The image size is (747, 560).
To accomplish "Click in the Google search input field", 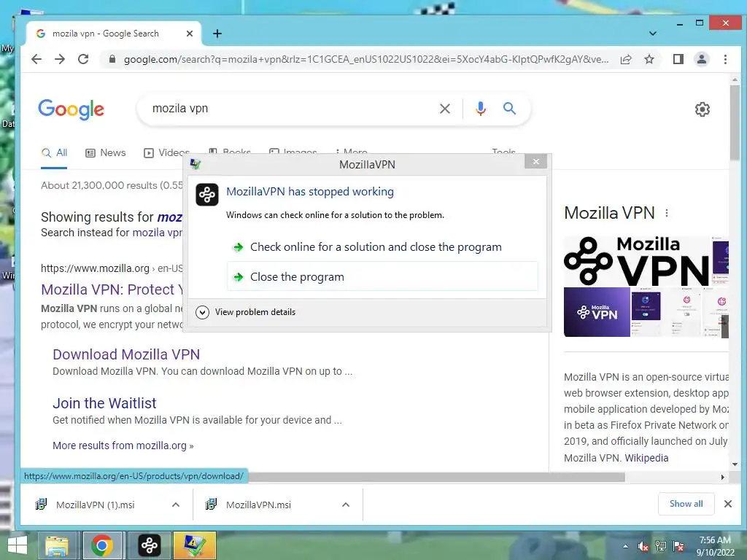I will point(290,109).
